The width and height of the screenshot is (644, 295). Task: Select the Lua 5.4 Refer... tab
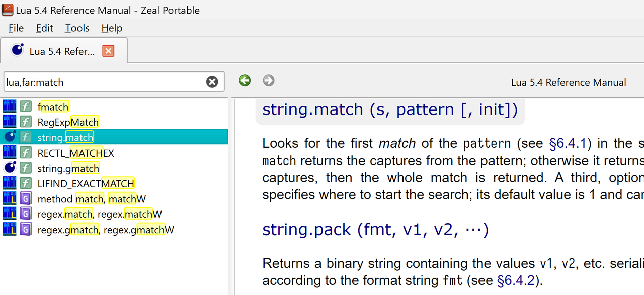pos(64,51)
